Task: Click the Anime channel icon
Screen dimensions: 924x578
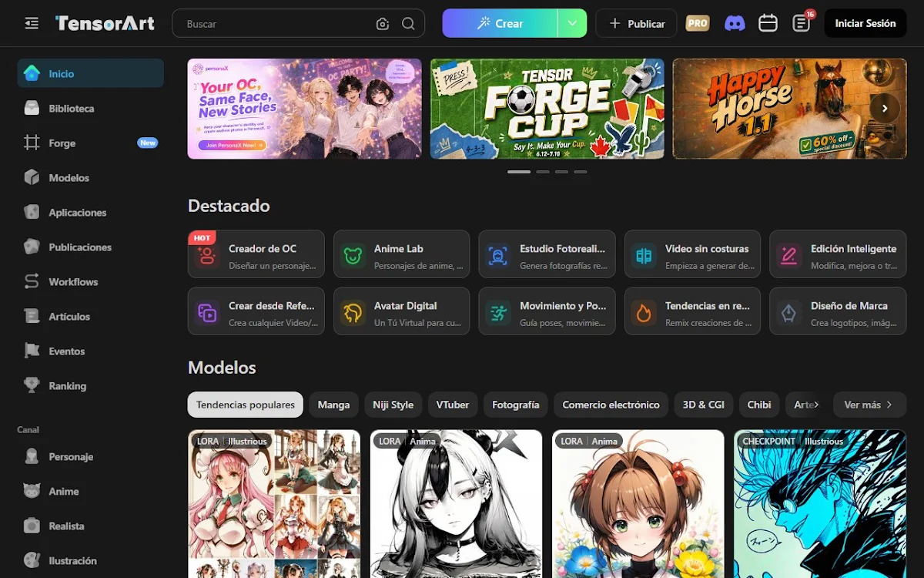Action: [x=32, y=491]
